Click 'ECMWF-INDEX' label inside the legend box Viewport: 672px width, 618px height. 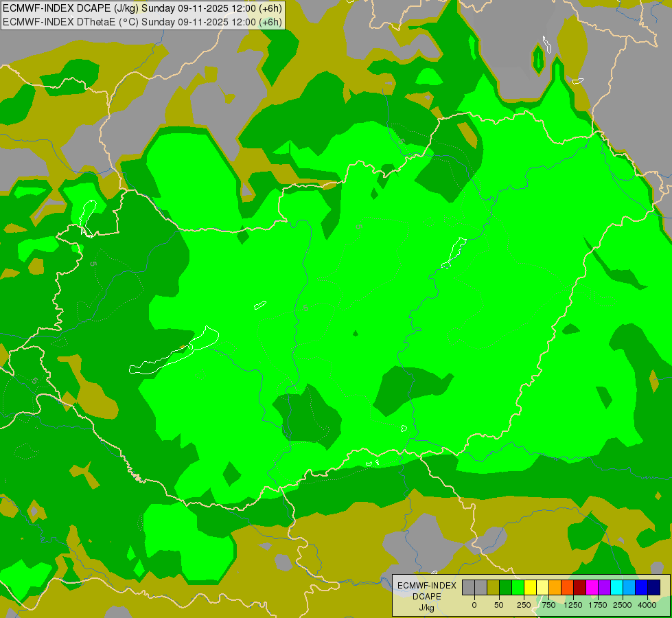[x=427, y=586]
